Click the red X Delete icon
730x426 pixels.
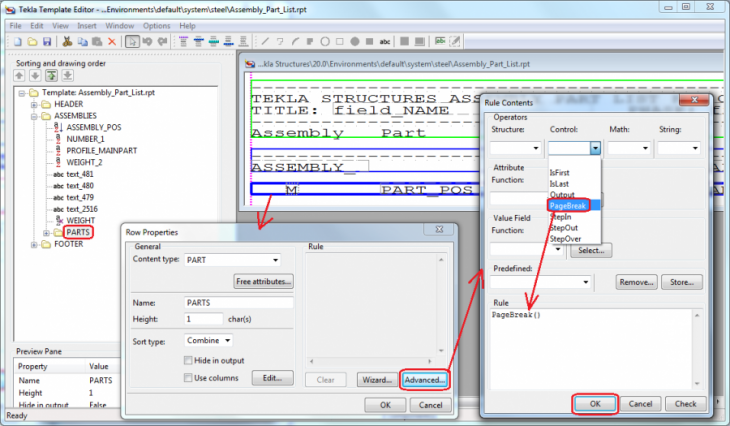pyautogui.click(x=112, y=42)
